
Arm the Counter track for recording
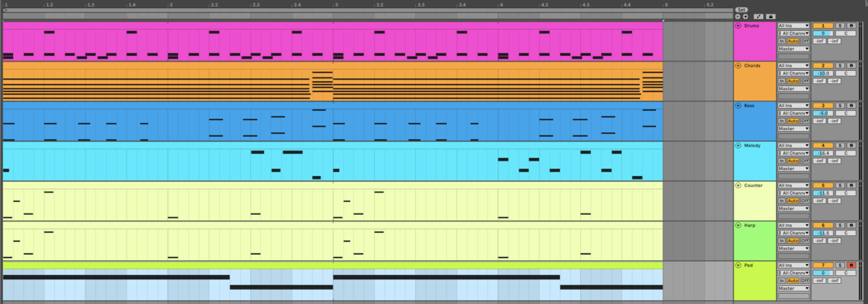click(x=851, y=185)
